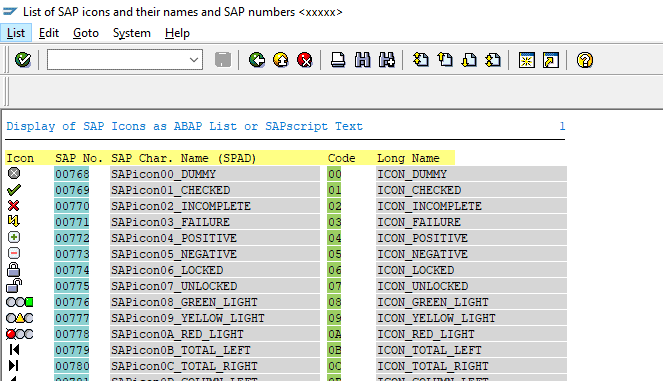
Task: Click the red traffic light icon
Action: (19, 334)
